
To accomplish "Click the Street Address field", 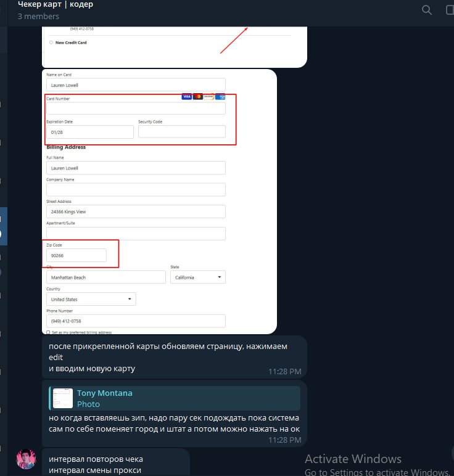I will coord(136,211).
